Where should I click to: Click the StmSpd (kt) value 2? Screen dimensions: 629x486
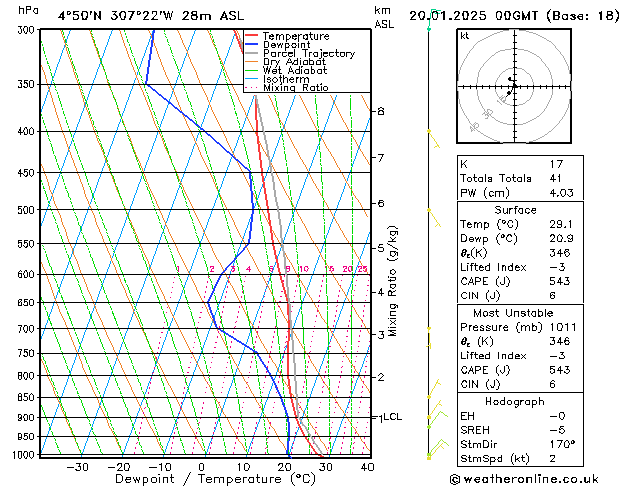pyautogui.click(x=553, y=458)
